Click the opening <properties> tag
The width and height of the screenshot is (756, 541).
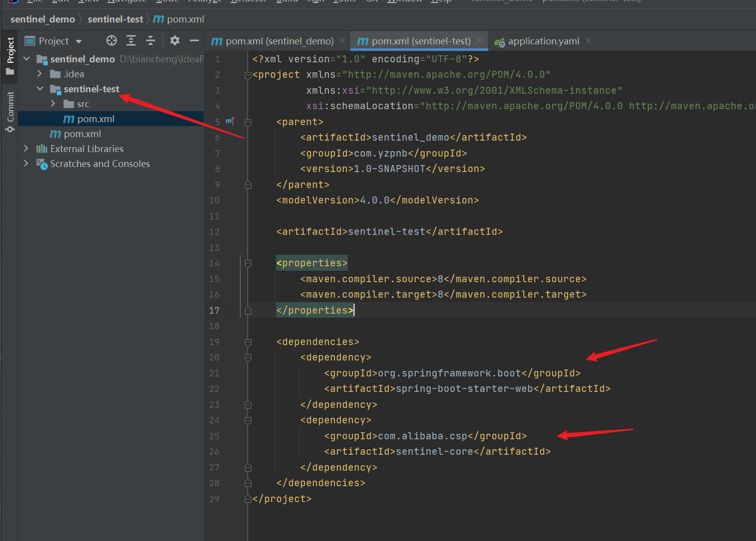coord(312,263)
